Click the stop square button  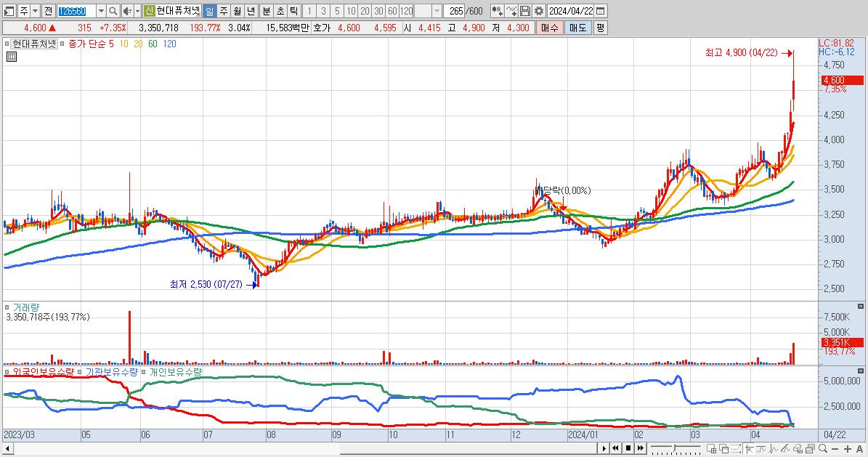[x=628, y=448]
